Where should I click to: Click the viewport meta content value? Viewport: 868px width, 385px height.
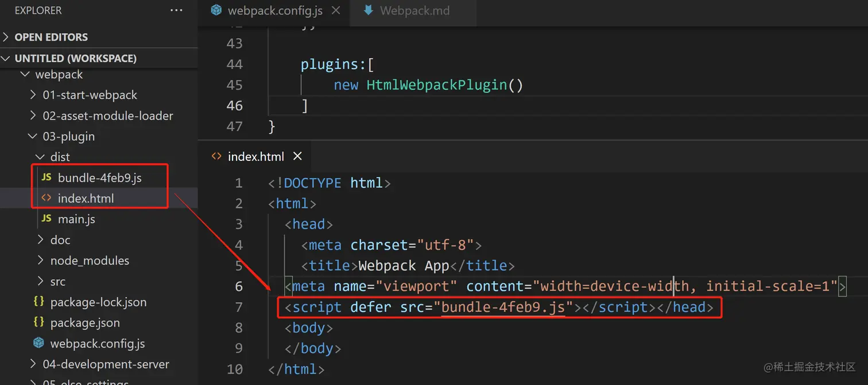(x=685, y=286)
